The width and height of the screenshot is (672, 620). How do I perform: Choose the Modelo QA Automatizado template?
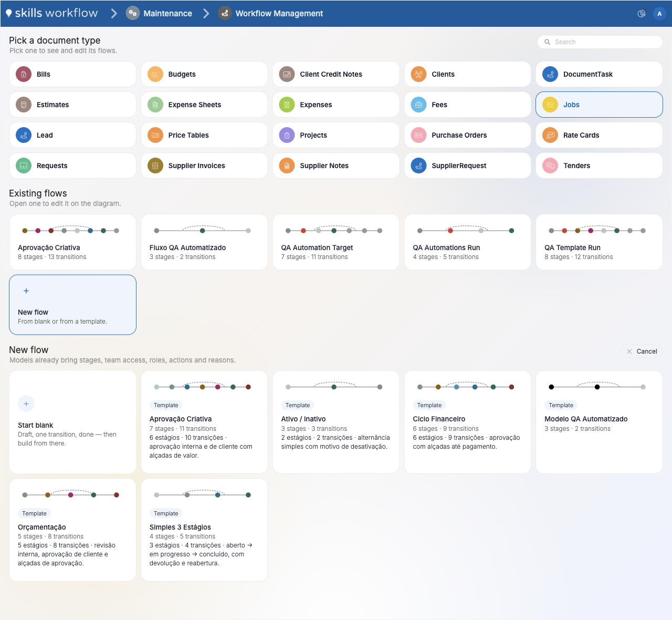(599, 422)
